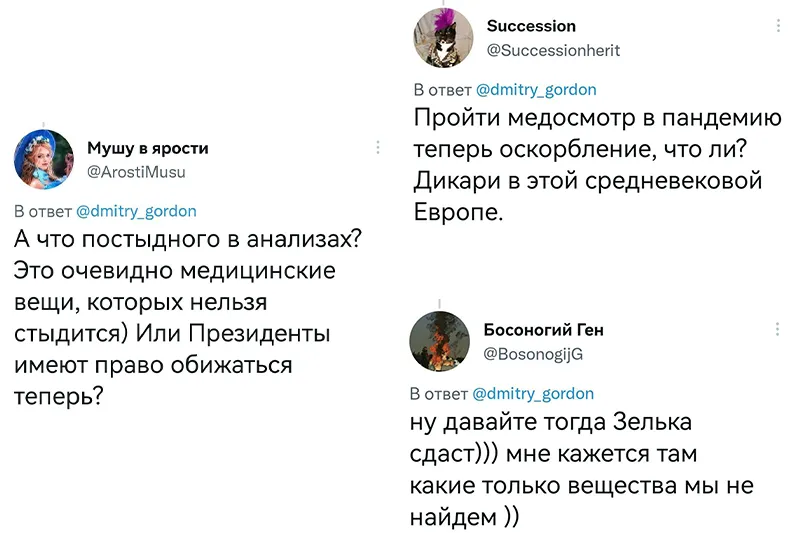Open the three-dot menu on Босоногий Ген's tweet

point(777,329)
